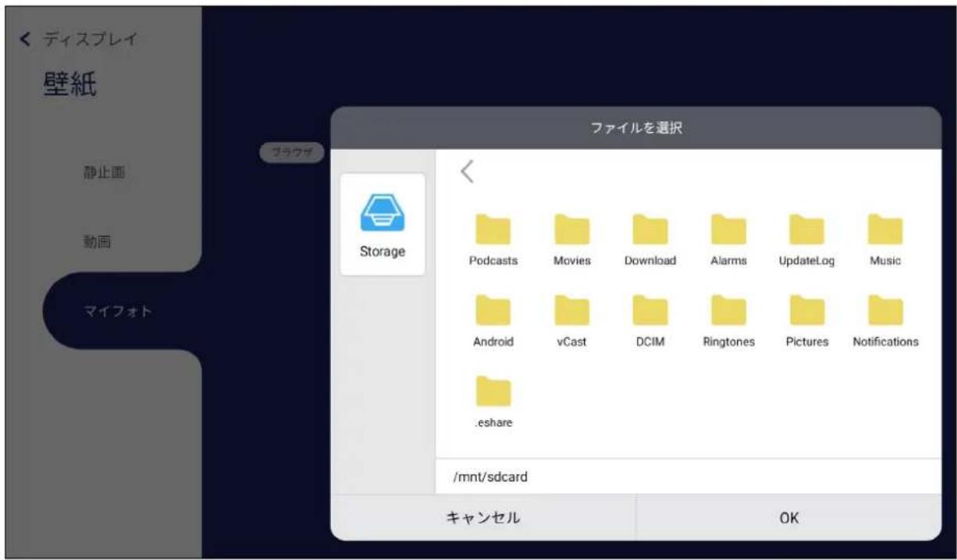This screenshot has width=957, height=560.
Task: Open the Download folder
Action: (x=650, y=239)
